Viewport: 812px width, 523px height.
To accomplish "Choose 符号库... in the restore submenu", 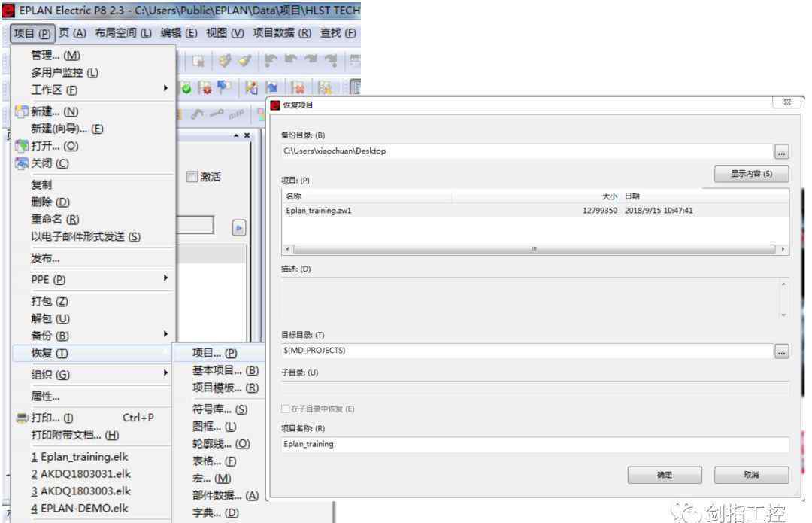I will (x=220, y=409).
